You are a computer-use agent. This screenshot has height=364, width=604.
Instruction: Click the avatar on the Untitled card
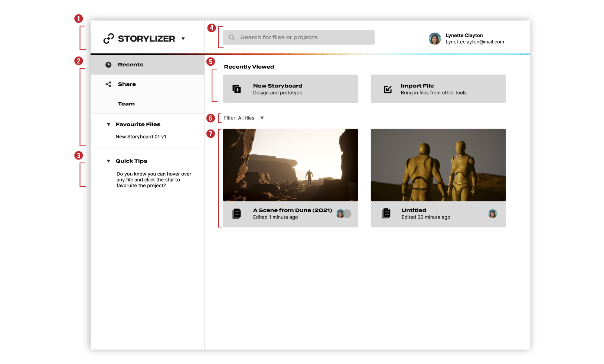click(x=493, y=214)
